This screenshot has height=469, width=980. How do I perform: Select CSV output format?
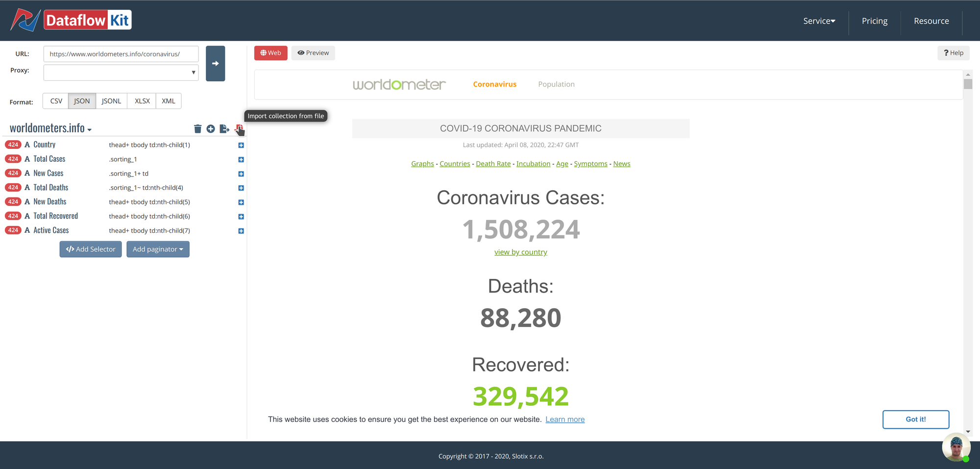pos(56,101)
